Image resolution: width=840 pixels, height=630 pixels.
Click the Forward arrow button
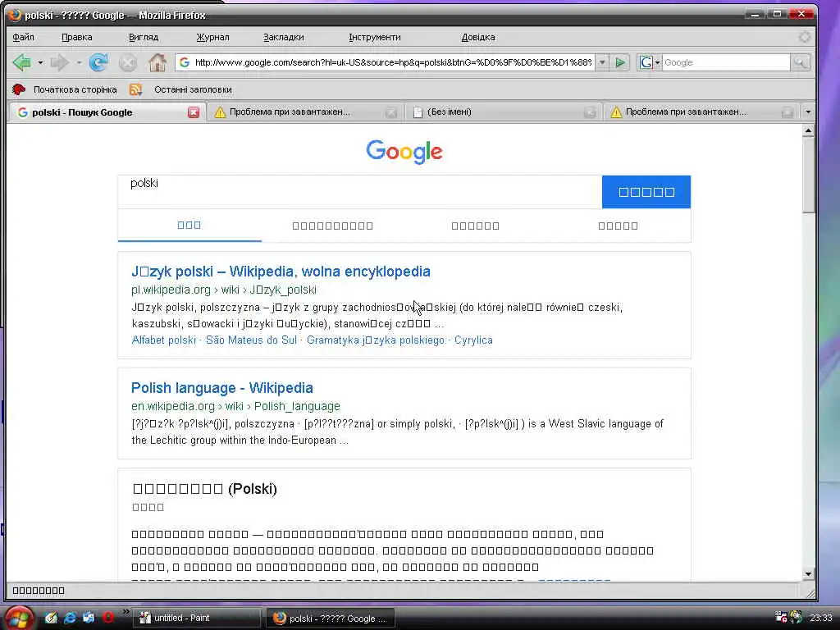[x=59, y=62]
